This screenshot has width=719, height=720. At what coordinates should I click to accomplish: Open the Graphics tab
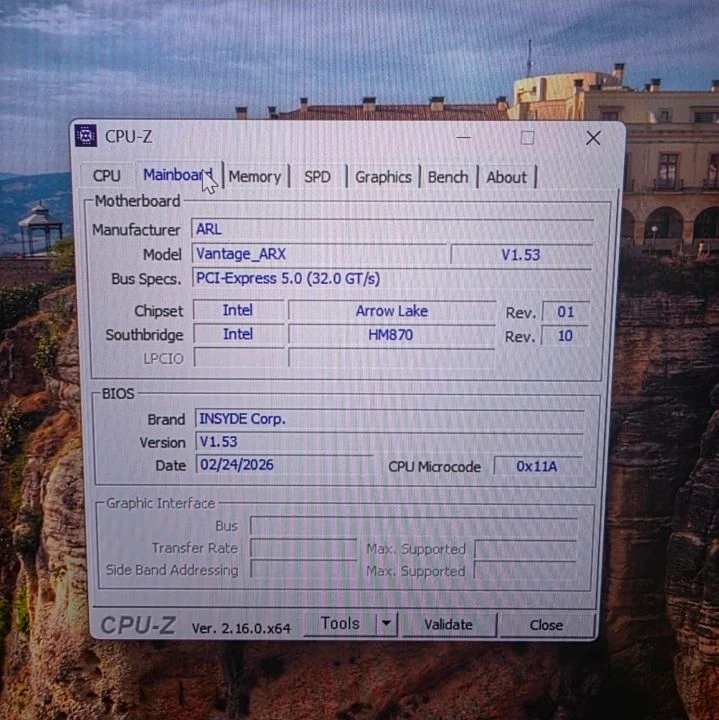pos(383,177)
